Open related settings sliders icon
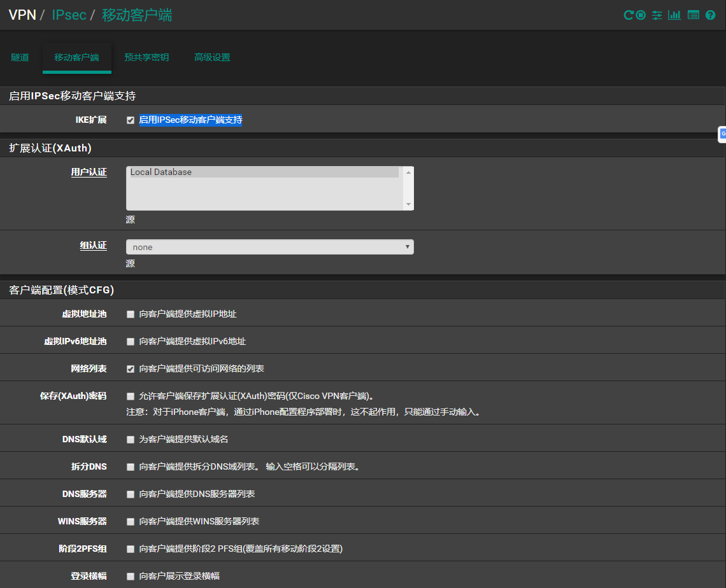 click(x=657, y=15)
